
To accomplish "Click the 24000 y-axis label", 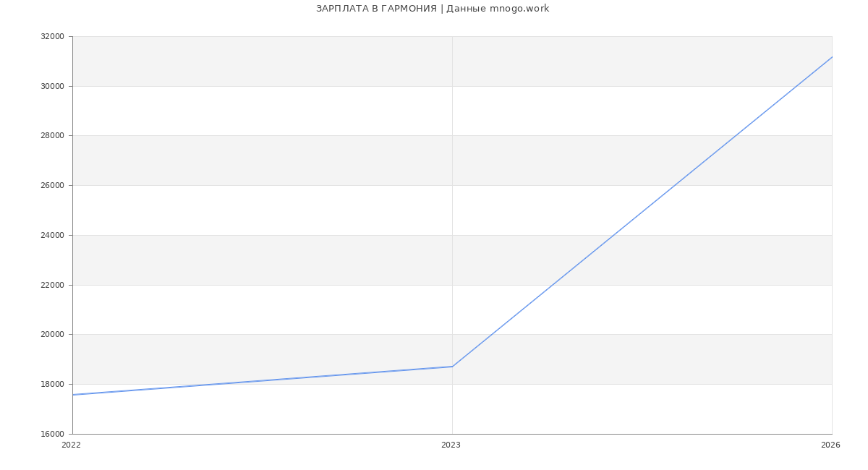I will (x=52, y=236).
